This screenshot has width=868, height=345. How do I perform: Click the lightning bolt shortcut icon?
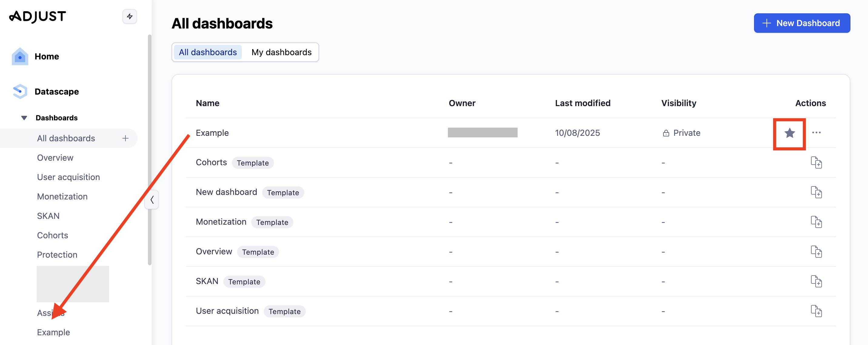pyautogui.click(x=129, y=16)
